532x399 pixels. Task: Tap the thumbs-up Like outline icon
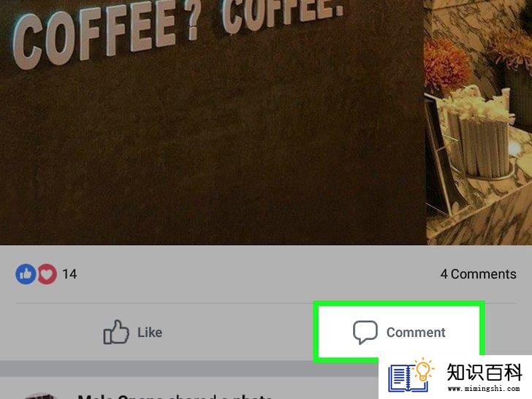pos(116,332)
